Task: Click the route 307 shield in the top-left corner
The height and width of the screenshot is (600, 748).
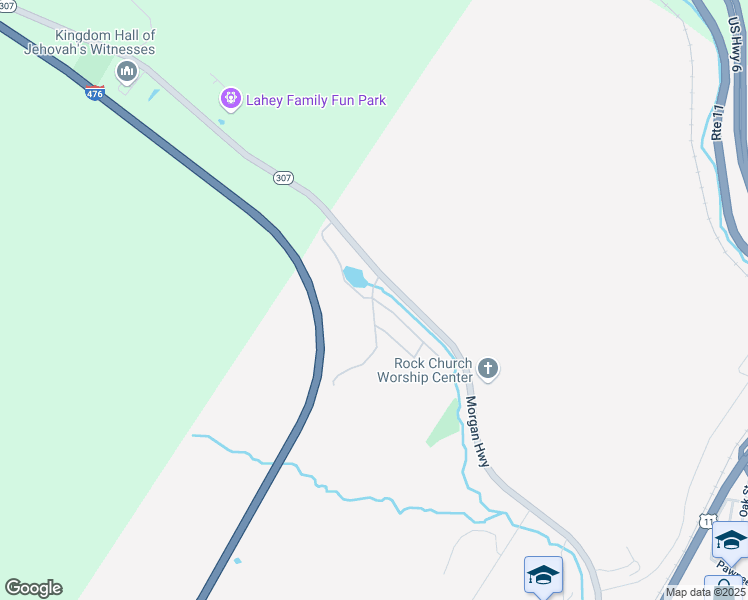Action: pos(7,6)
